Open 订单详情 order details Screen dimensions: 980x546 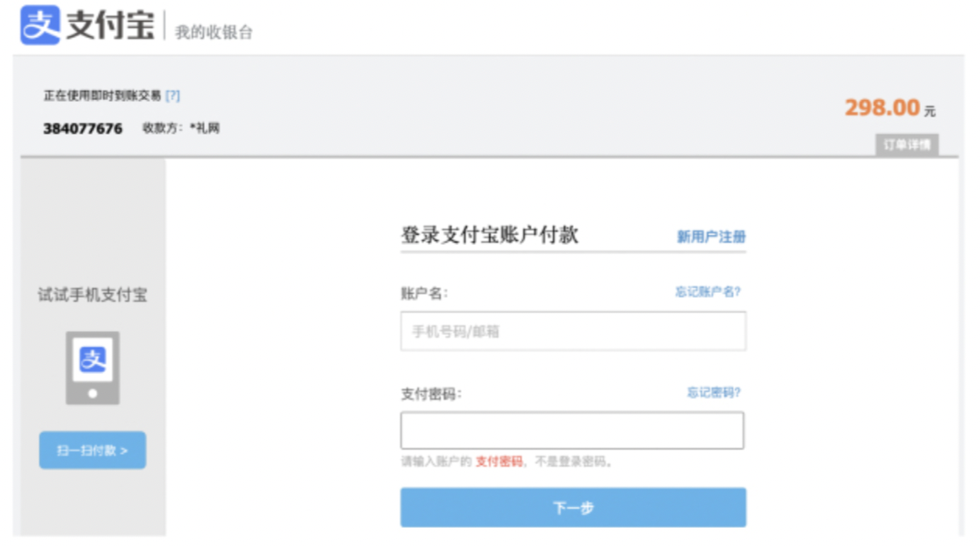click(x=906, y=146)
